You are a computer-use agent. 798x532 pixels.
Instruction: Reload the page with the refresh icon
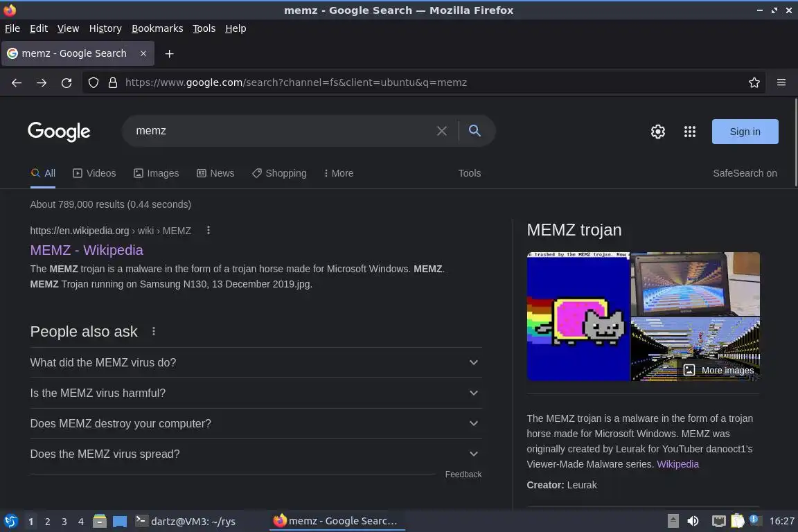pos(66,82)
